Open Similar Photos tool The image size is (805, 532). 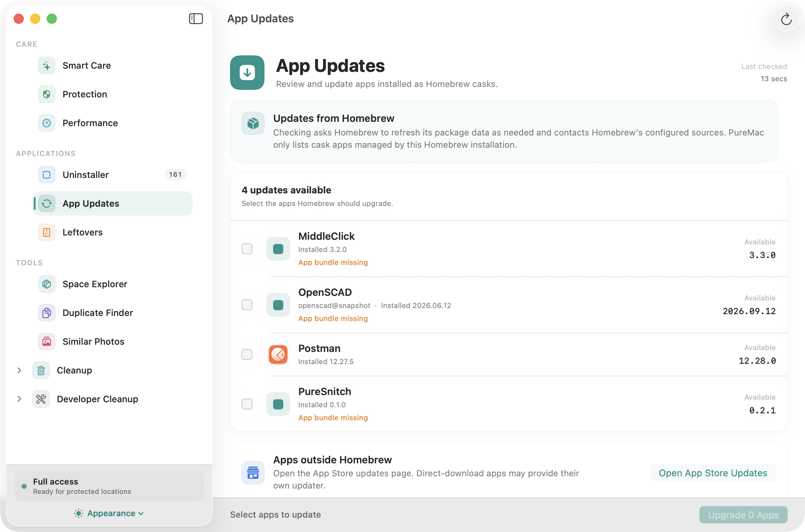(x=112, y=342)
